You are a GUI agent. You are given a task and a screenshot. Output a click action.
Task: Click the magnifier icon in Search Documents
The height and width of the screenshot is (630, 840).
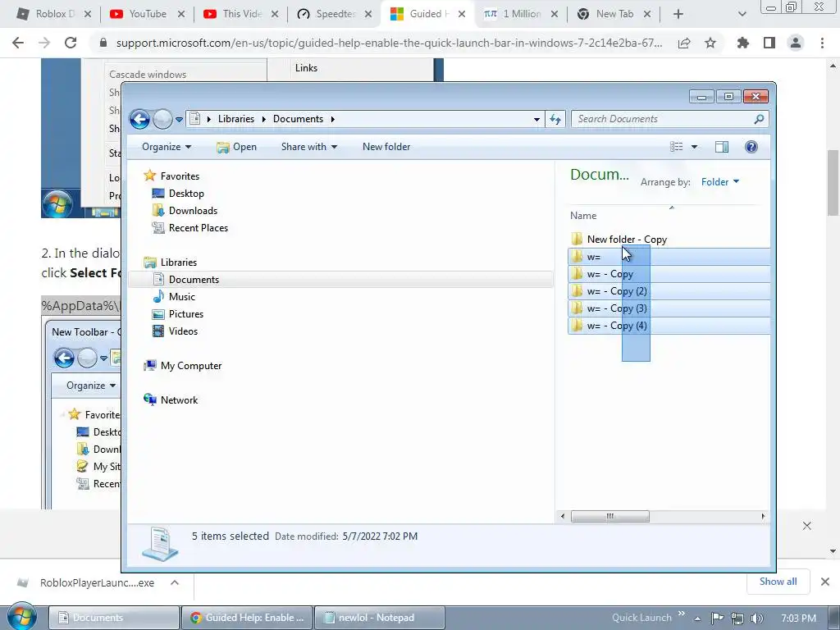coord(759,119)
